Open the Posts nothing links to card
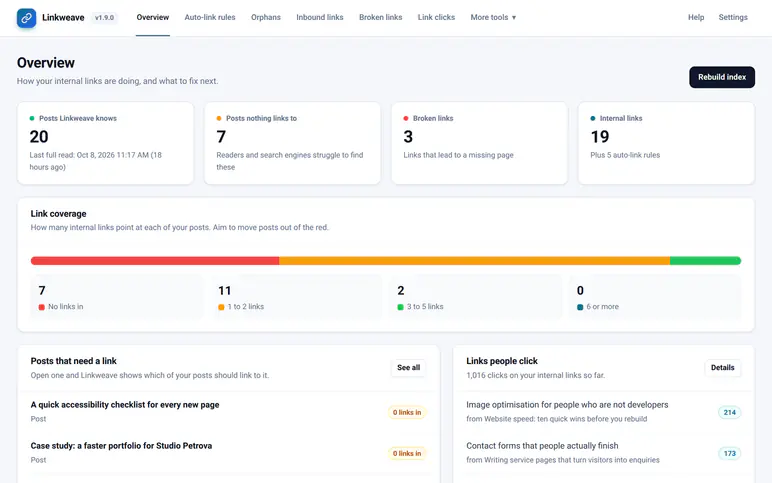 coord(292,143)
